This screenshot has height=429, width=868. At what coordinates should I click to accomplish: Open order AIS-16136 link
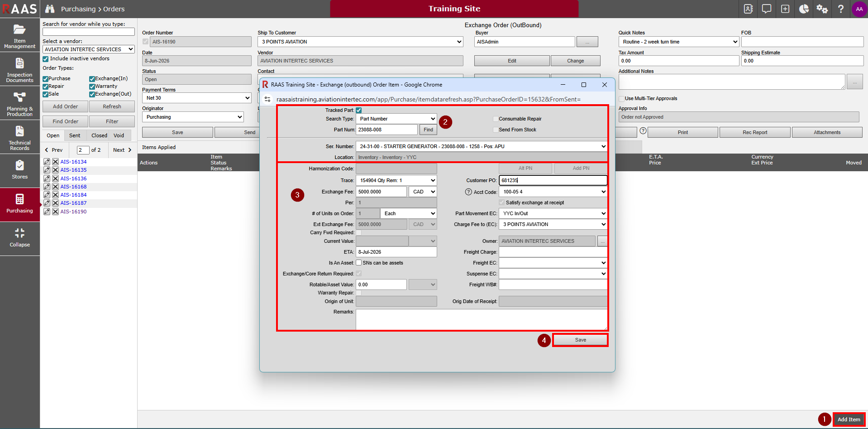(73, 178)
